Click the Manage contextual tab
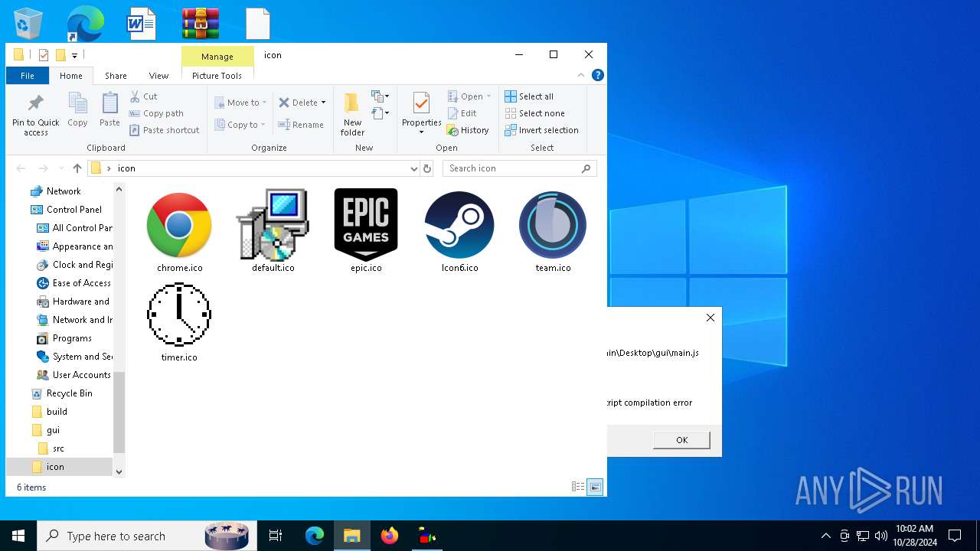The width and height of the screenshot is (980, 551). coord(217,57)
